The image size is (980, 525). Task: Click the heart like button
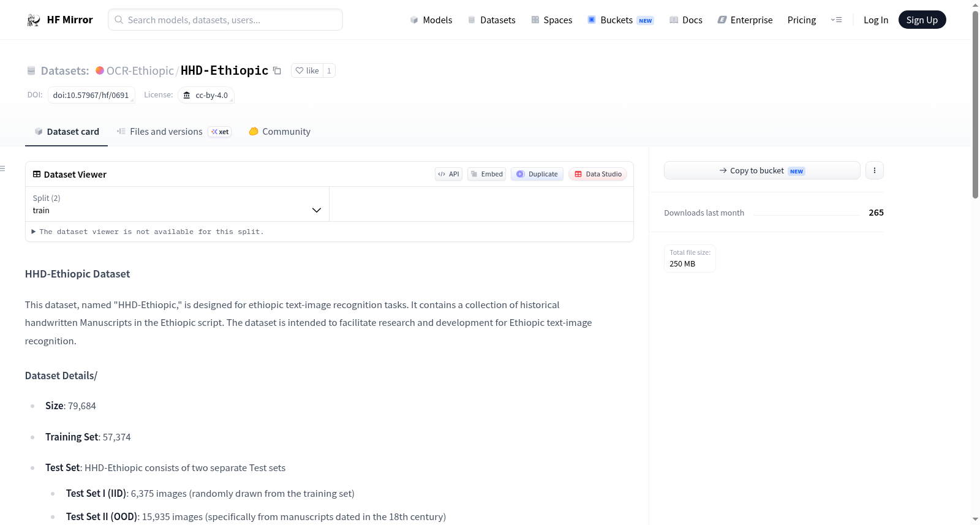(x=307, y=70)
